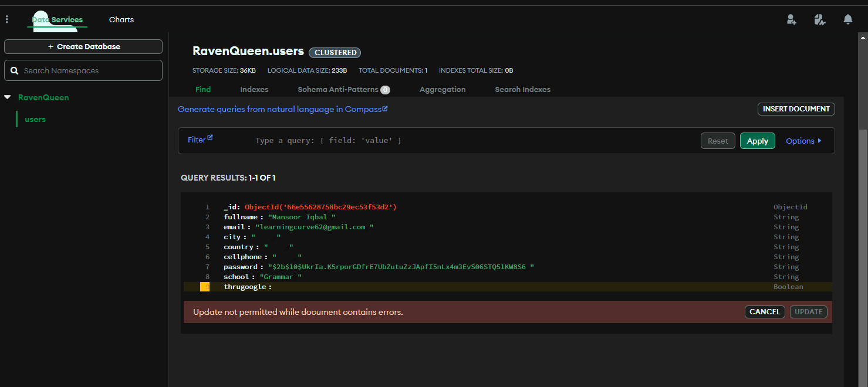Click the RavenQueen.users namespace title
This screenshot has height=387, width=868.
[248, 51]
